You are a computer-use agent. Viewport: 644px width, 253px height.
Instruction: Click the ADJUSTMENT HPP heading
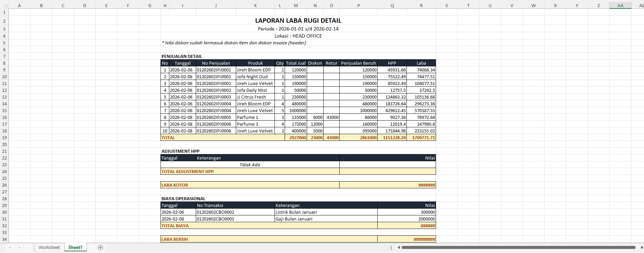[181, 151]
